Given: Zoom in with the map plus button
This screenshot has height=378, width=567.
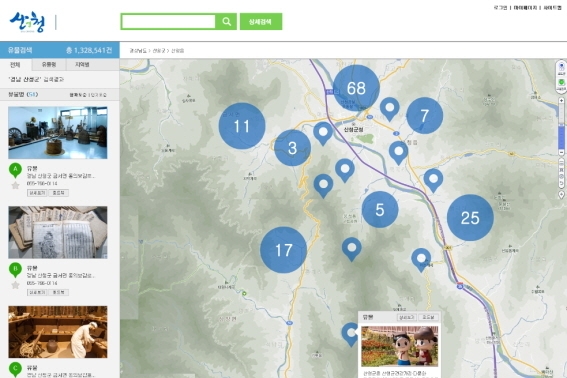Looking at the screenshot, I should click(x=561, y=101).
